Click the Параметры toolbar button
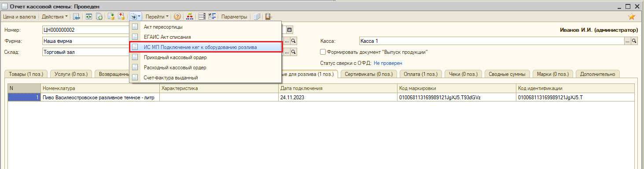 pos(234,17)
